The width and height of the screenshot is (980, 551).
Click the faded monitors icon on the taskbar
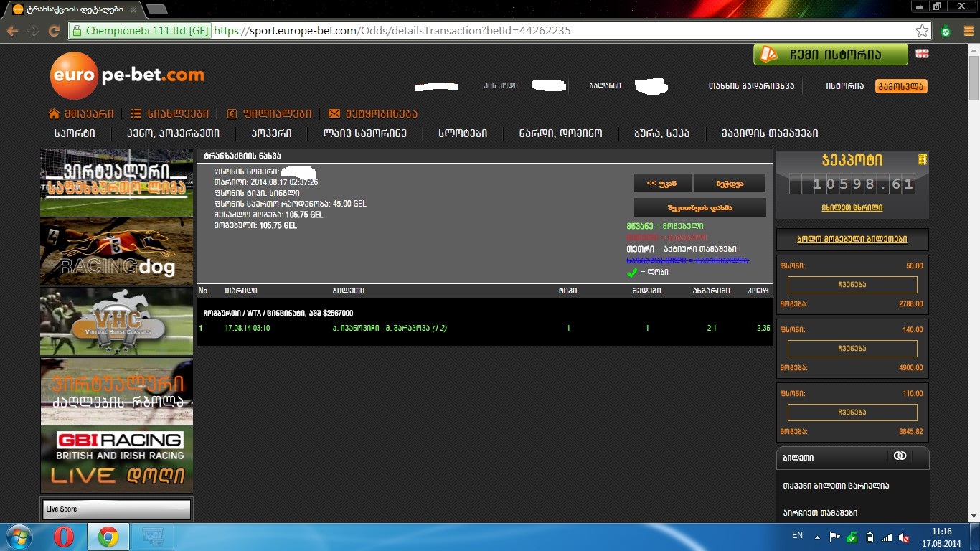pos(152,537)
